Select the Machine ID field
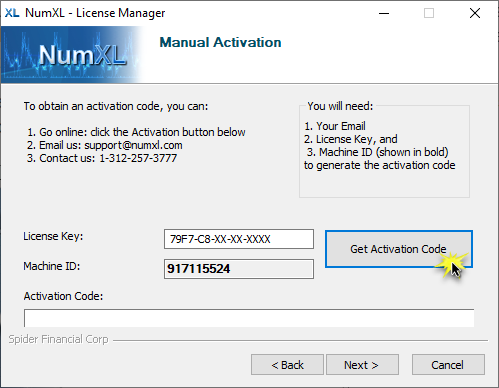 (x=239, y=269)
